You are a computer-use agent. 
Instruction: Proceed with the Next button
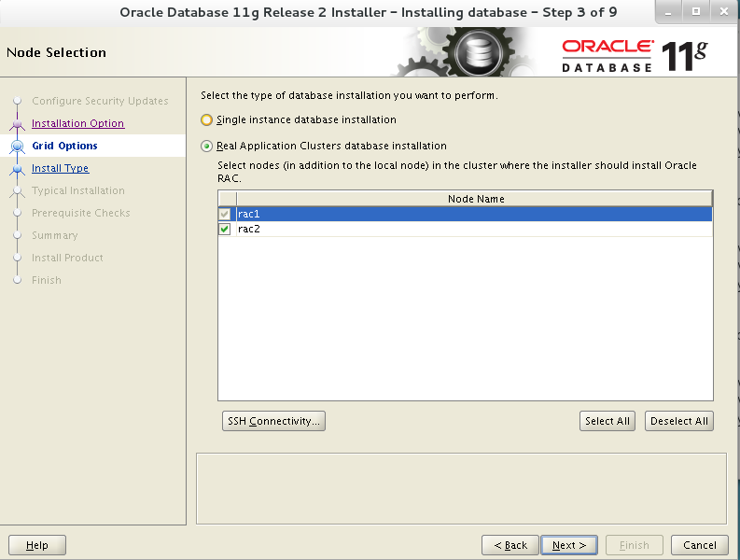[x=569, y=545]
